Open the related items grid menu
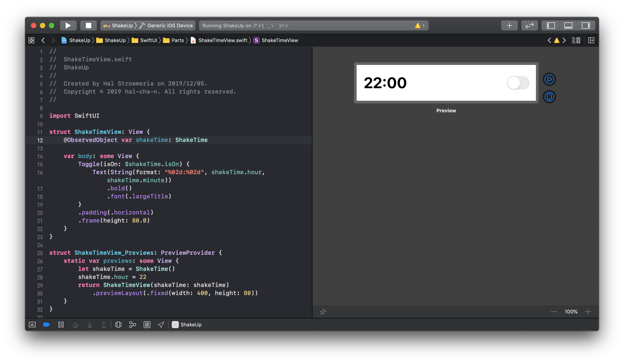Viewport: 624px width, 364px height. point(31,40)
